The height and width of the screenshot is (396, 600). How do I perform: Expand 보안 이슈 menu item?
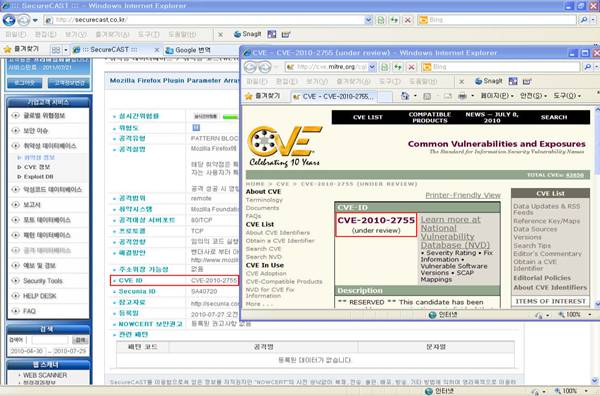point(36,131)
